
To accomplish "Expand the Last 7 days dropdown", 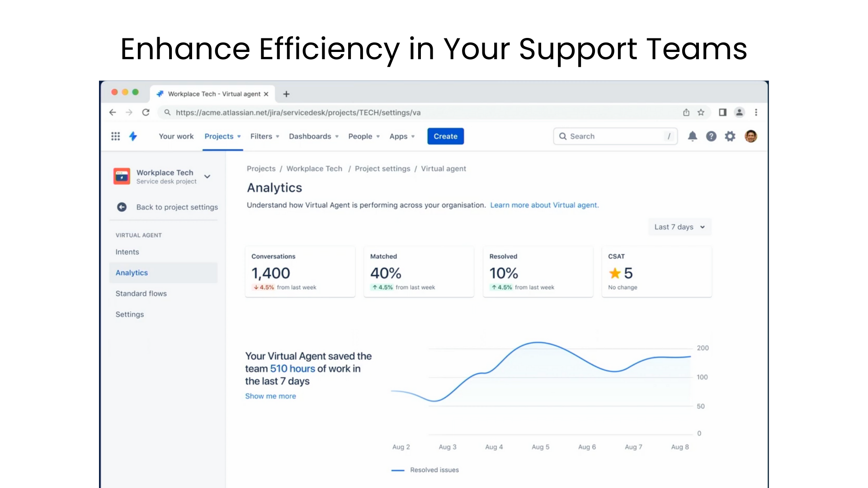I will point(679,227).
